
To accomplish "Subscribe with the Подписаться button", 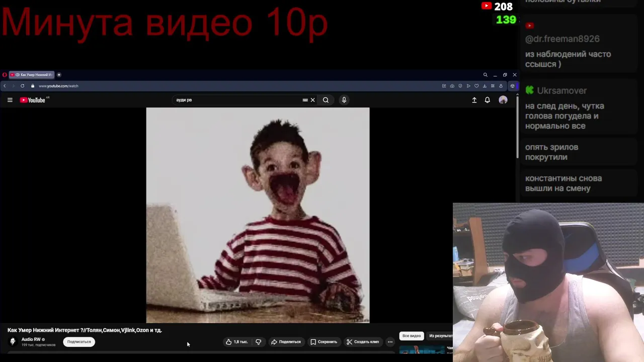I will tap(79, 342).
